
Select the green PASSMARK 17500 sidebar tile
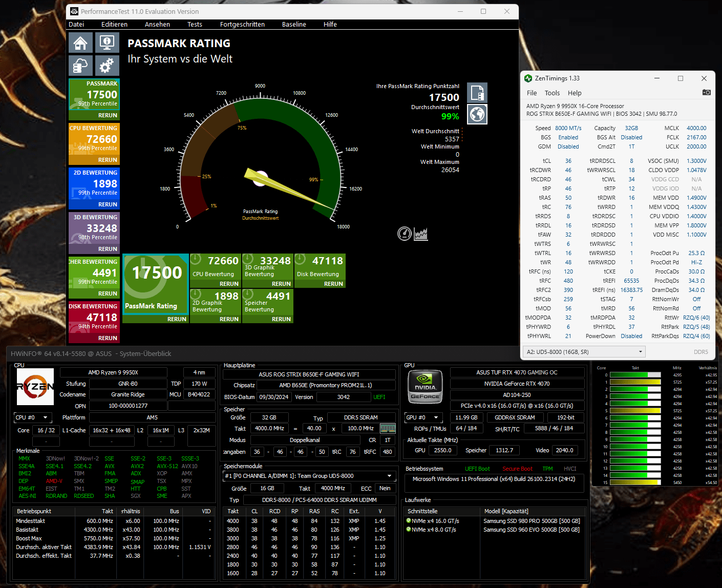94,93
